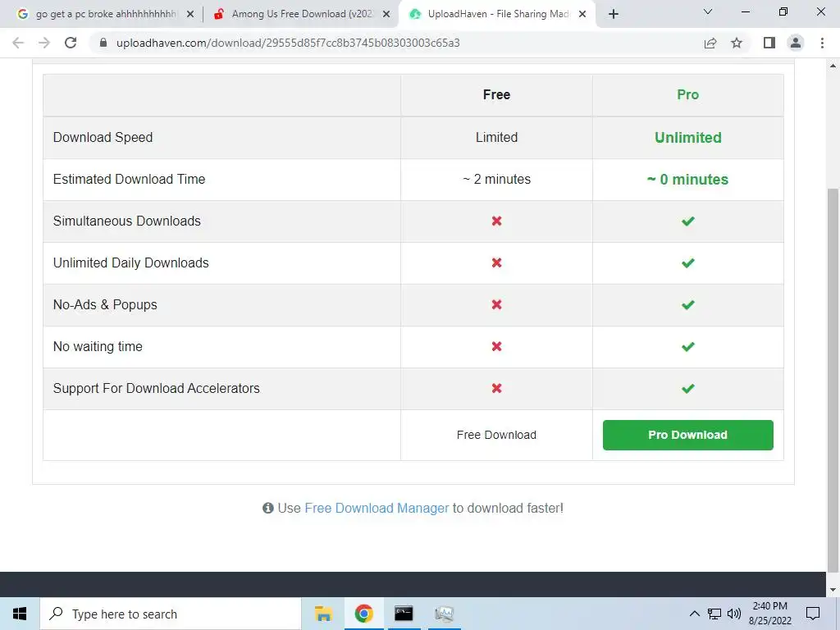Click the 'Free' column header
Screen dimensions: 840x630
(x=496, y=95)
